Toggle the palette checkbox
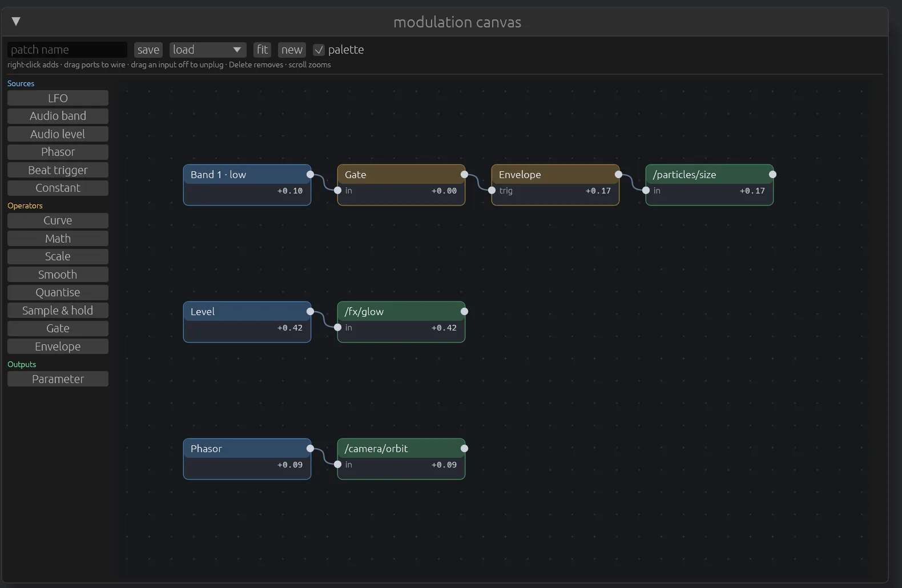 [319, 50]
